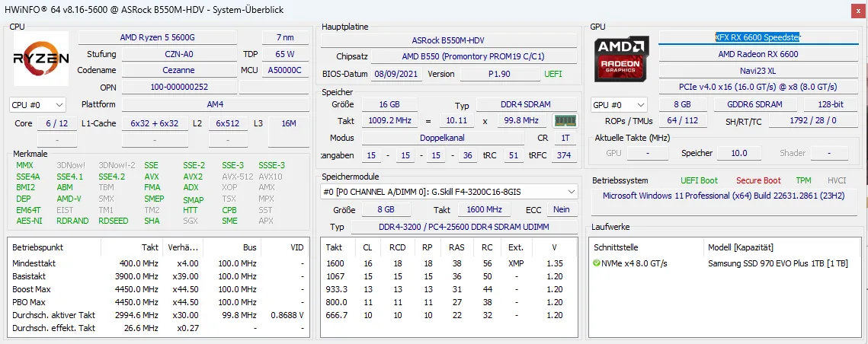Image resolution: width=868 pixels, height=344 pixels.
Task: Expand the memory module selection dropdown
Action: [449, 192]
